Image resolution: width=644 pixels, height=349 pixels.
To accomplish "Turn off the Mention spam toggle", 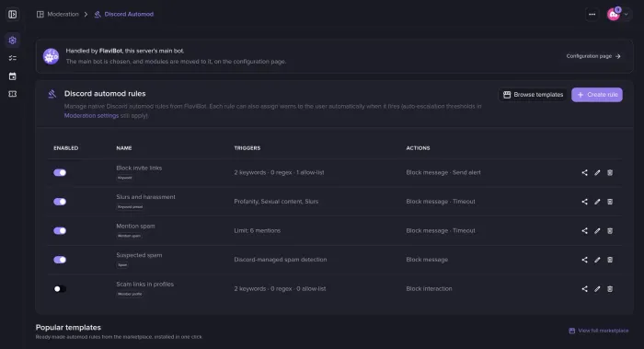I will pos(60,230).
